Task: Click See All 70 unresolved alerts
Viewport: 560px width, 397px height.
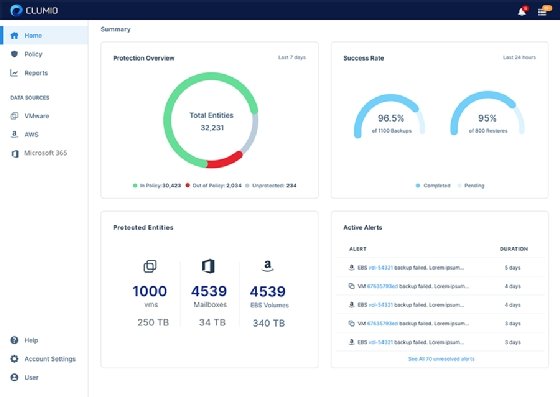Action: [441, 359]
